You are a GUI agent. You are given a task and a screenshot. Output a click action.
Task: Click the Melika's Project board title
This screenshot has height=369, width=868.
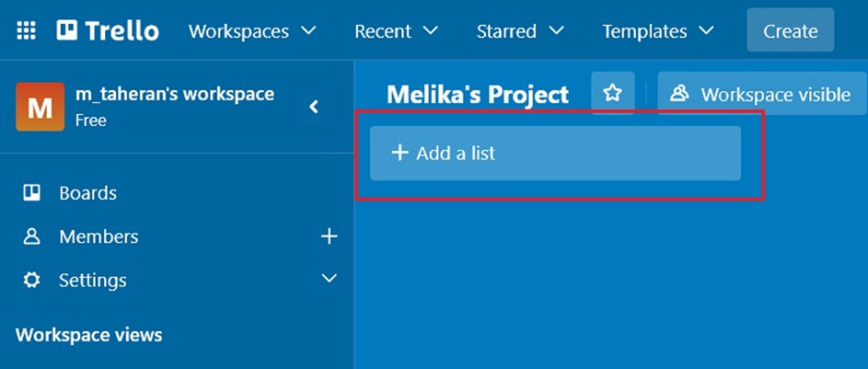click(x=477, y=95)
